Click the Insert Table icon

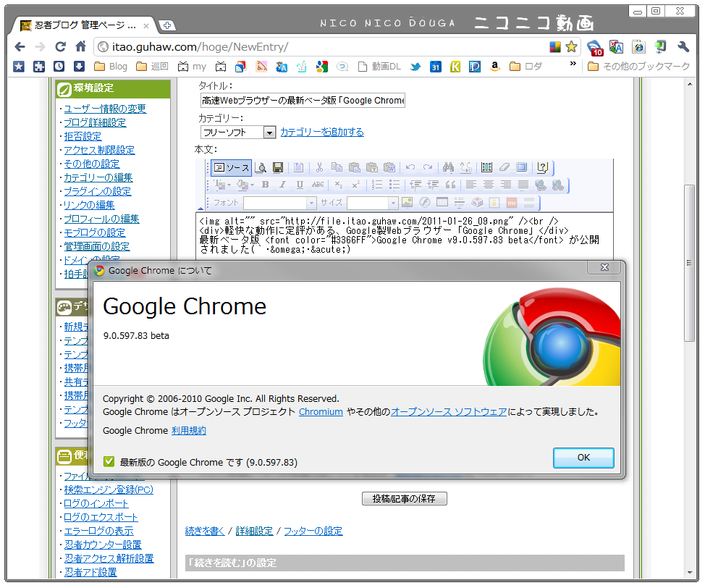[x=442, y=203]
